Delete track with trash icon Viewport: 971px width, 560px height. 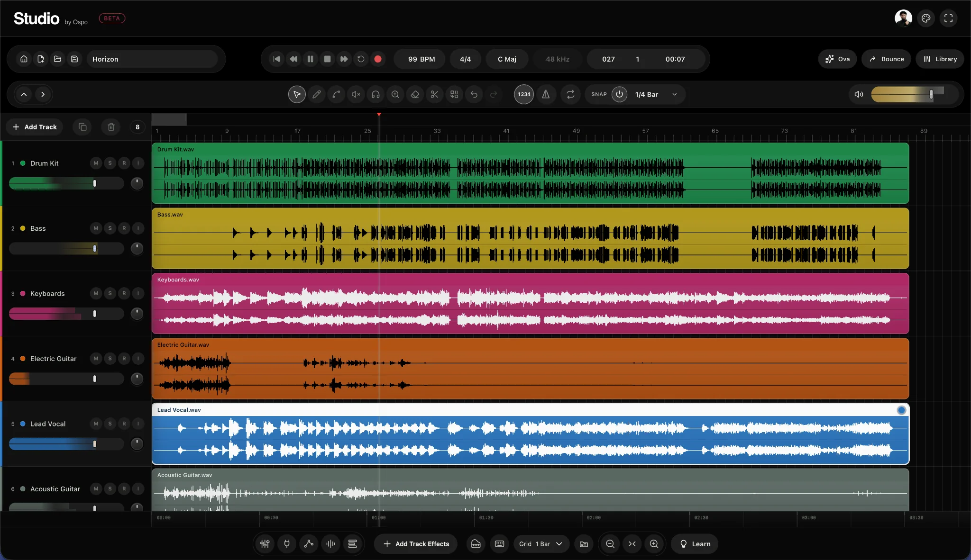111,127
